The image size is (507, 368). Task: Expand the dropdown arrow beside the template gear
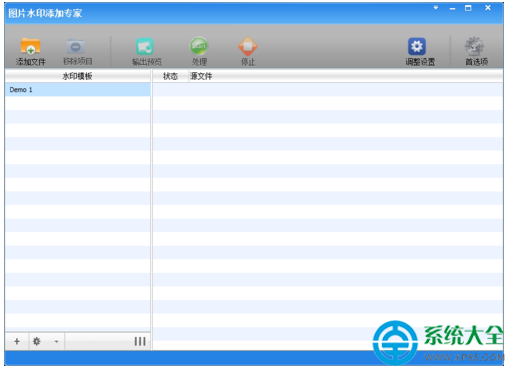pos(56,341)
